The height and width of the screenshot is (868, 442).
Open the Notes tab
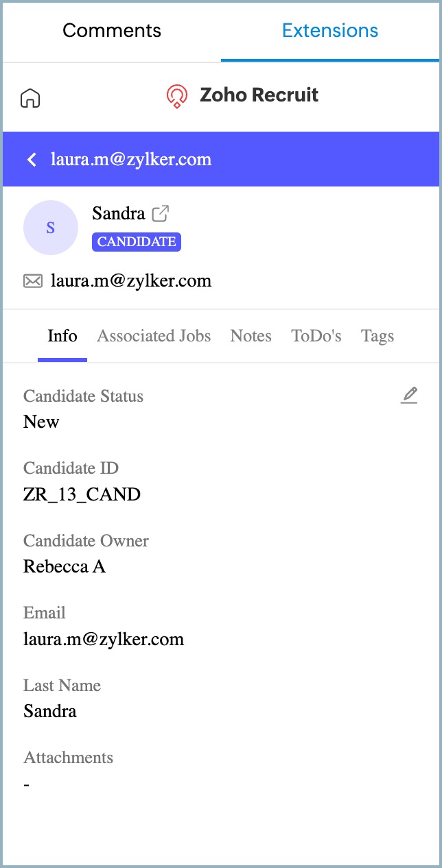pyautogui.click(x=251, y=336)
